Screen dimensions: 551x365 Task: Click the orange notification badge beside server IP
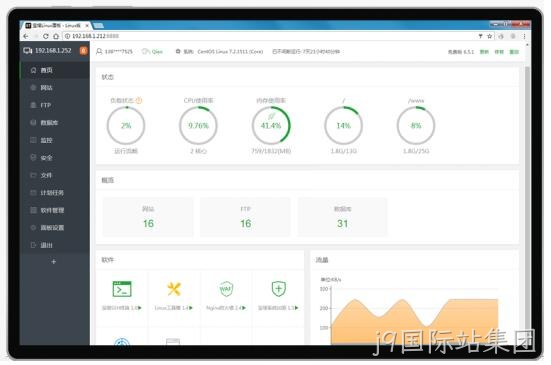pos(83,51)
